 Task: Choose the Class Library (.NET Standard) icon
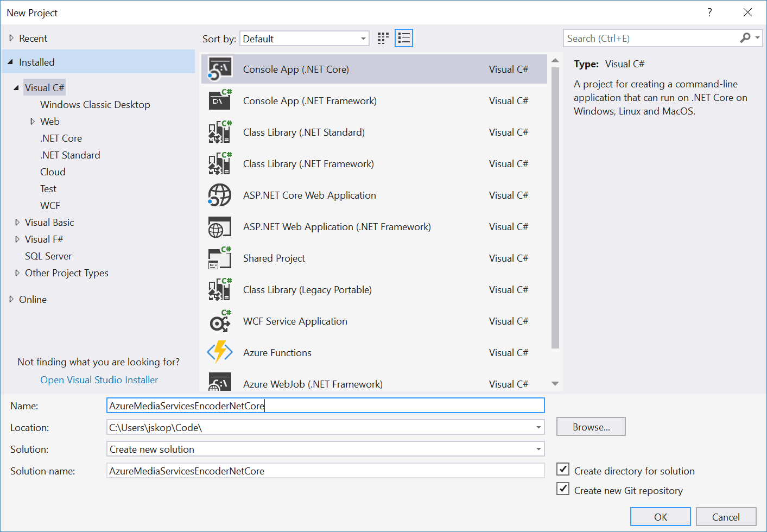(220, 132)
